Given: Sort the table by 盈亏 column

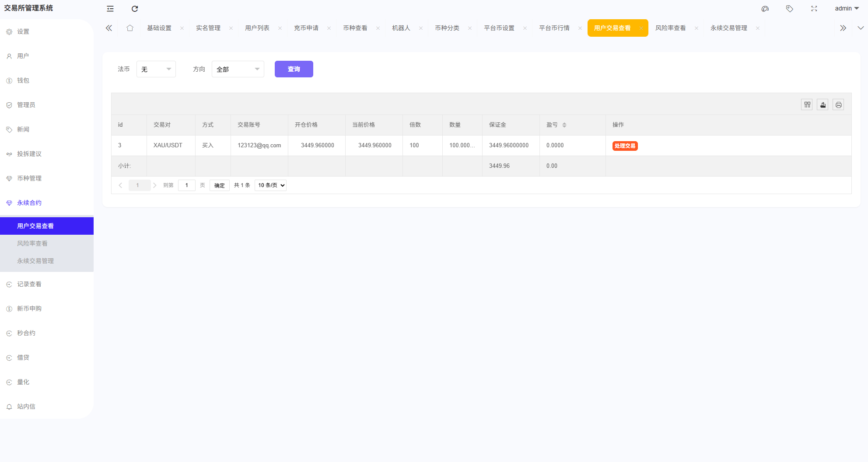Looking at the screenshot, I should [x=564, y=125].
